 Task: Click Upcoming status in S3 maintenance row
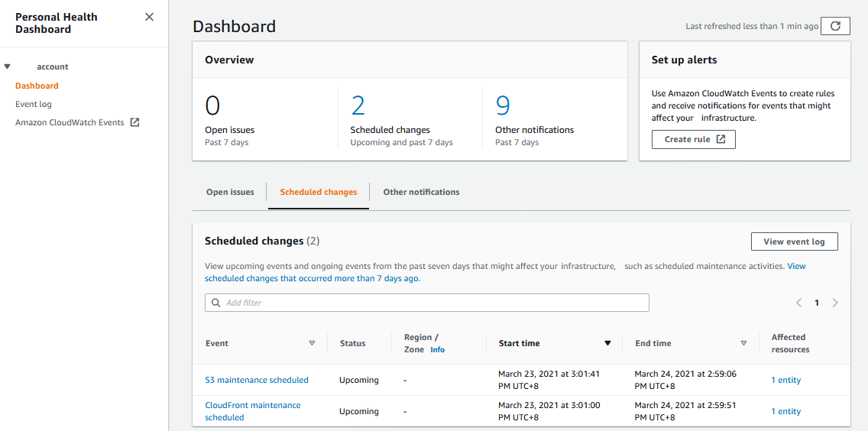tap(358, 380)
